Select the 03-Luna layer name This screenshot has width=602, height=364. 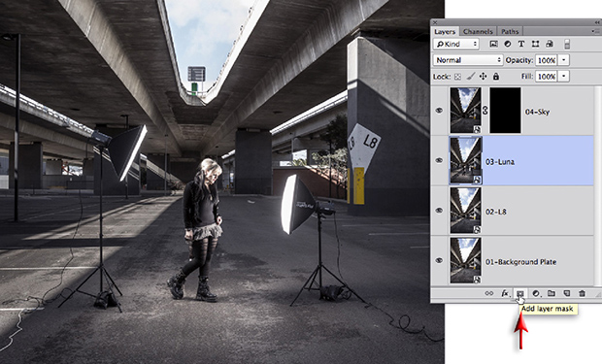(x=500, y=162)
